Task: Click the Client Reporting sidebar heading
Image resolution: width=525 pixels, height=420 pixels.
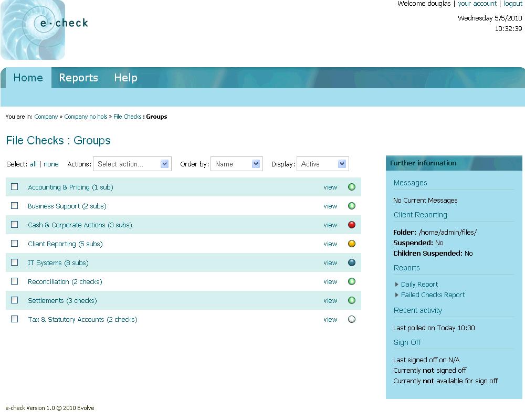Action: (x=421, y=215)
